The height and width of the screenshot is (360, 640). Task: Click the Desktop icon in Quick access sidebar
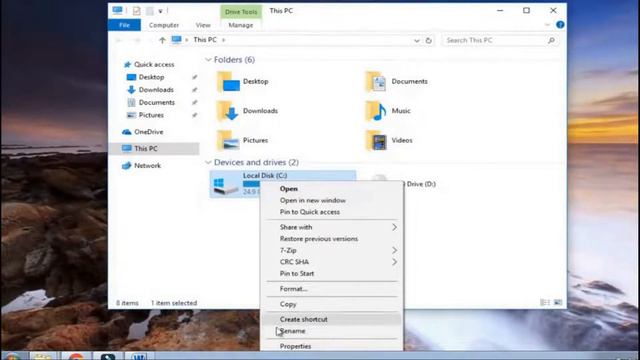pyautogui.click(x=131, y=77)
